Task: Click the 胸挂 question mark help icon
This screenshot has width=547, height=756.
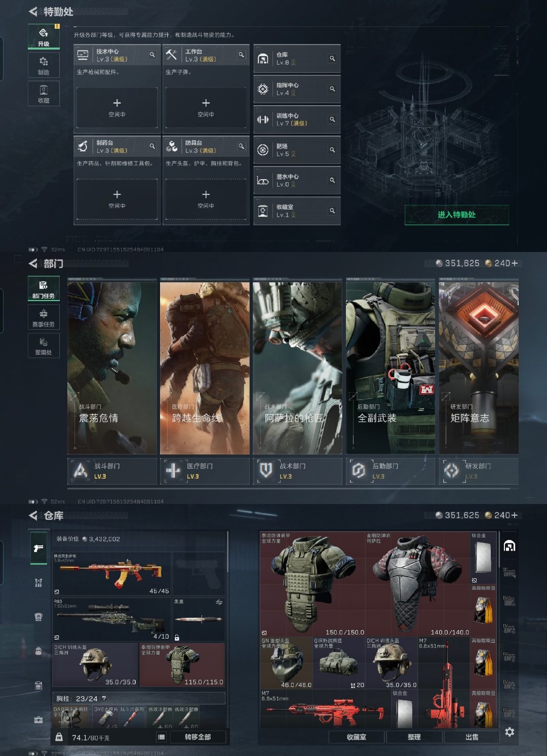Action: [x=104, y=698]
